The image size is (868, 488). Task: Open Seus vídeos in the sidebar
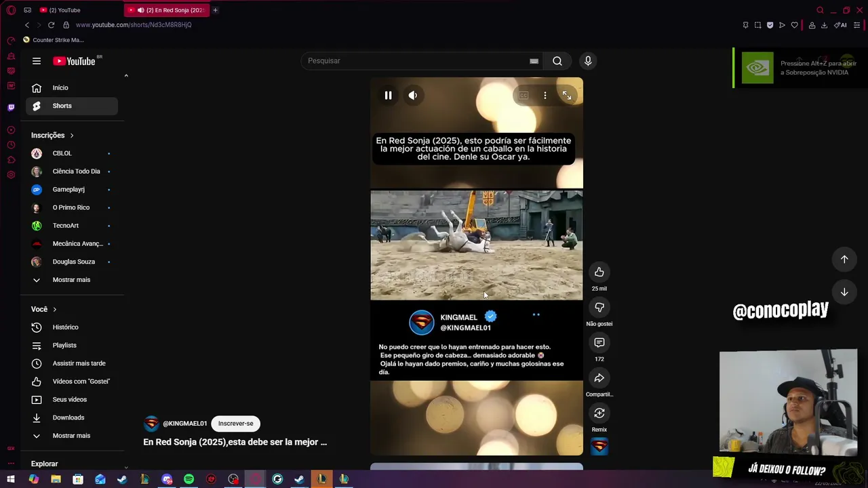pyautogui.click(x=72, y=400)
